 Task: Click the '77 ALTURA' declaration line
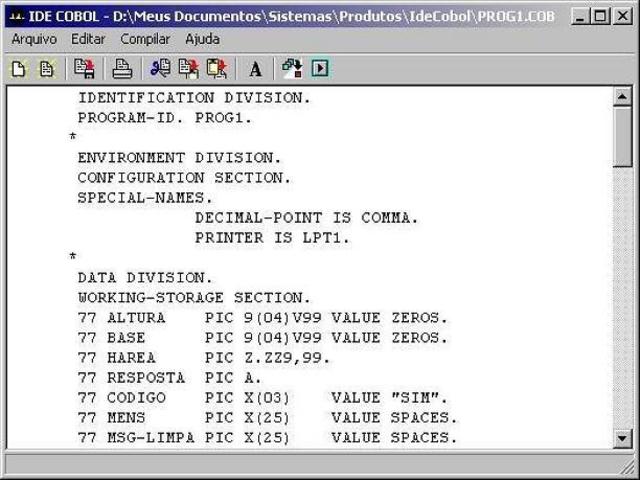point(263,318)
